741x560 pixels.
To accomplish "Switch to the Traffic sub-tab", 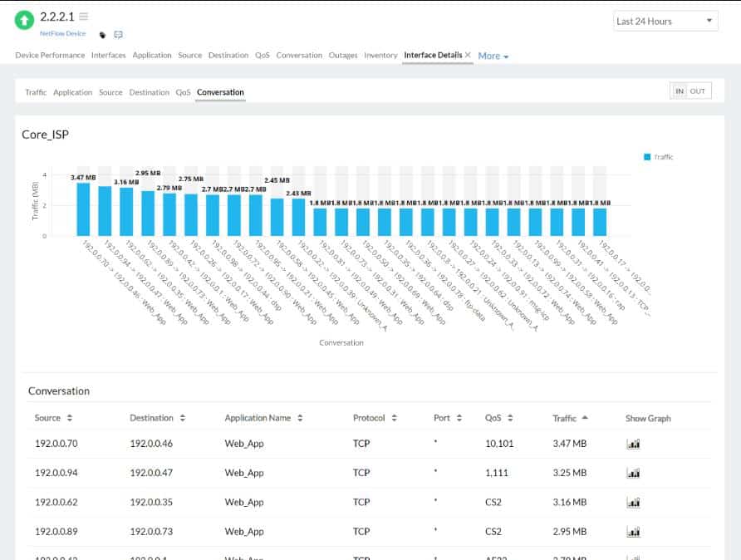I will pos(36,92).
